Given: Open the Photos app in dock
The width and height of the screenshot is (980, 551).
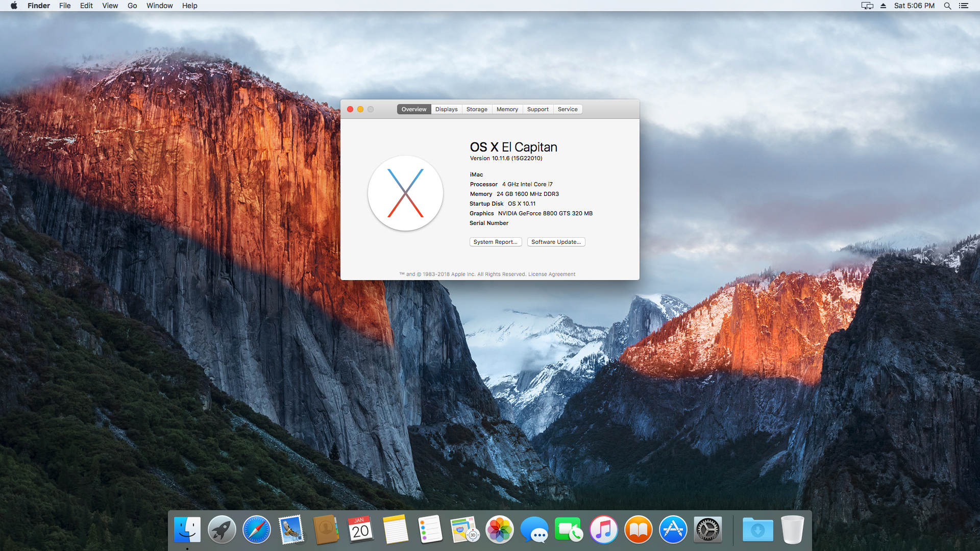Looking at the screenshot, I should click(x=499, y=530).
